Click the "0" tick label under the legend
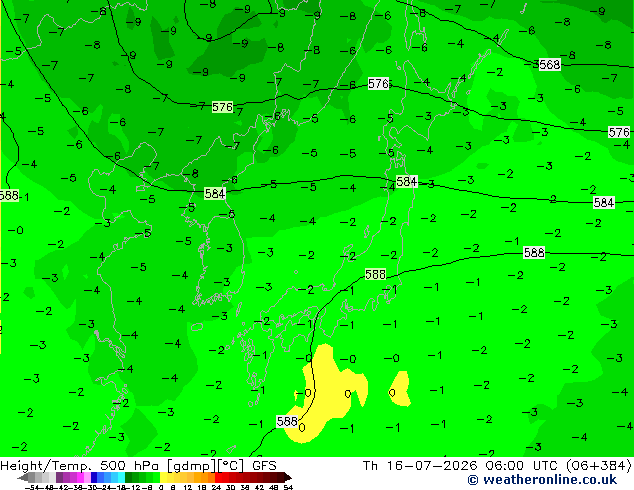634x490 pixels. (161, 487)
